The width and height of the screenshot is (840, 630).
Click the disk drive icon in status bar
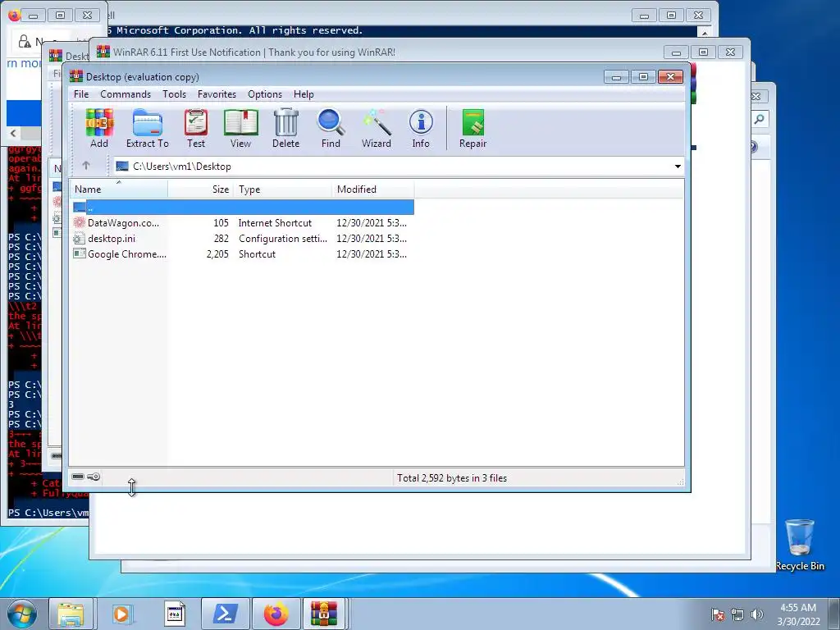click(78, 477)
